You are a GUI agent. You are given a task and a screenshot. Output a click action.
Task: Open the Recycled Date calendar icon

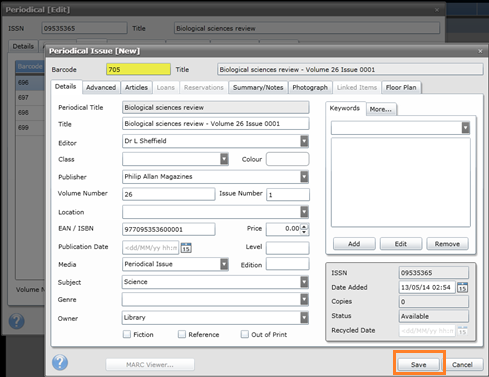pos(462,331)
